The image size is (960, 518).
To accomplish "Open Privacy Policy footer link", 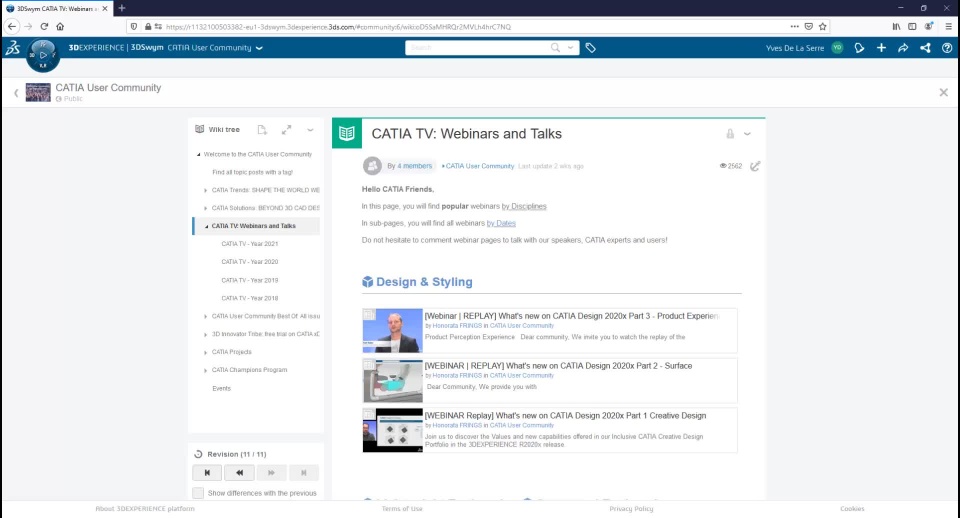I will point(631,509).
